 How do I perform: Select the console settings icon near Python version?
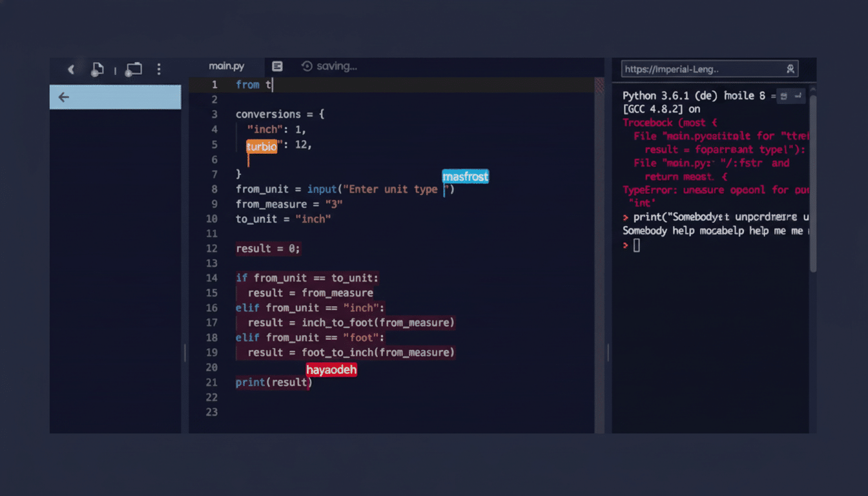(x=783, y=95)
